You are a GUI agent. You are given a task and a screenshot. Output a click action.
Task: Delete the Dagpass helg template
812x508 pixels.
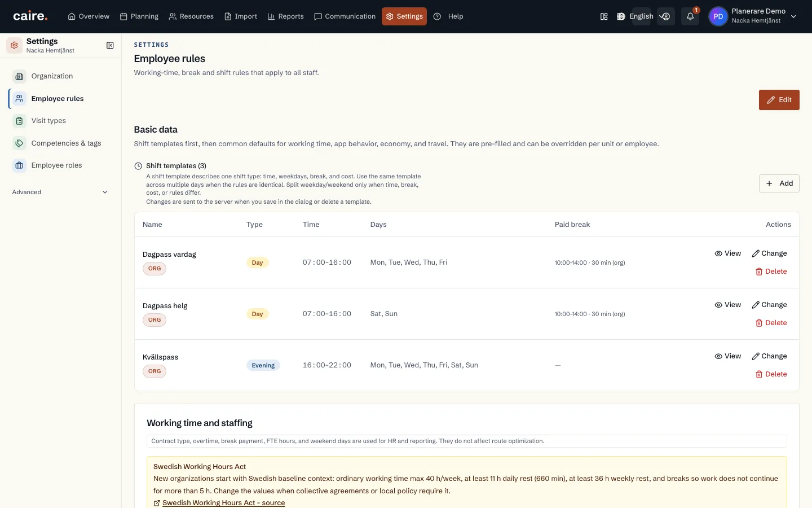pyautogui.click(x=771, y=323)
